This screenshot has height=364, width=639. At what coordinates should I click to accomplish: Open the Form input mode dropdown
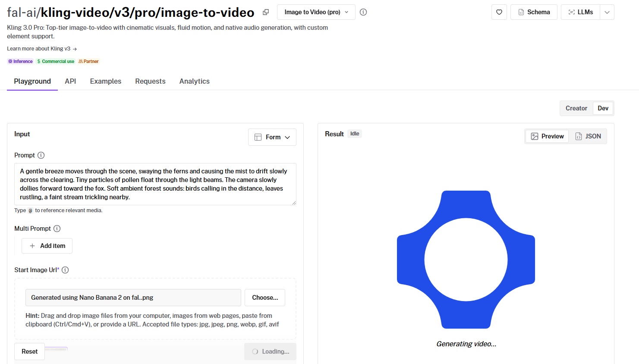click(272, 137)
